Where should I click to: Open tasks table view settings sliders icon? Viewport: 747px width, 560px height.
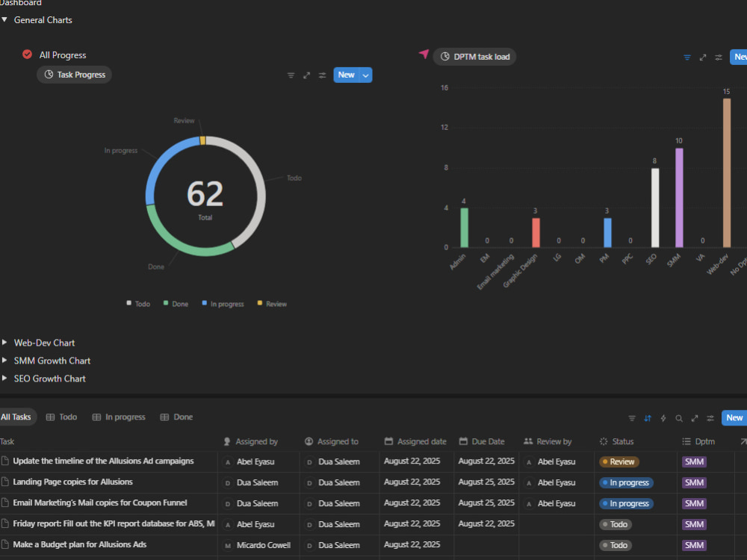pyautogui.click(x=710, y=418)
